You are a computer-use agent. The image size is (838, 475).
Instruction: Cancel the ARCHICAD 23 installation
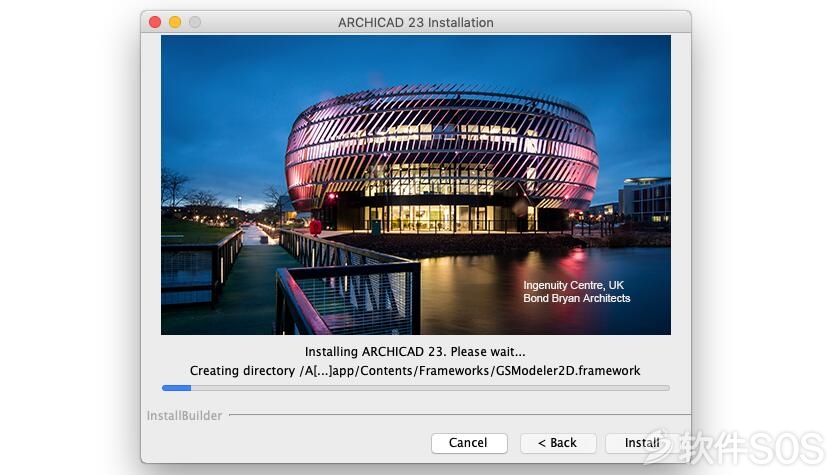(x=469, y=443)
